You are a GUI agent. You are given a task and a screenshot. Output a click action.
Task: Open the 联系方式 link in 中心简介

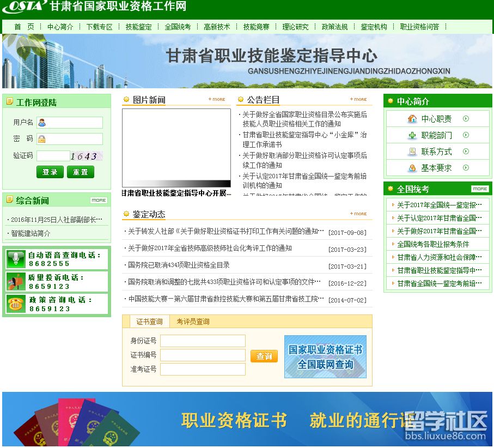(x=437, y=152)
